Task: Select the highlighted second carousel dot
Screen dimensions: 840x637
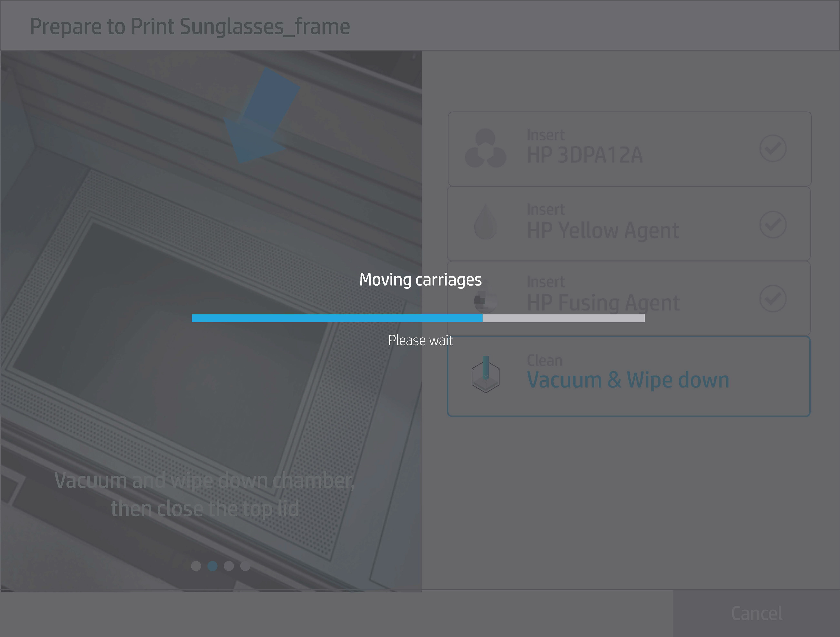Action: click(213, 566)
